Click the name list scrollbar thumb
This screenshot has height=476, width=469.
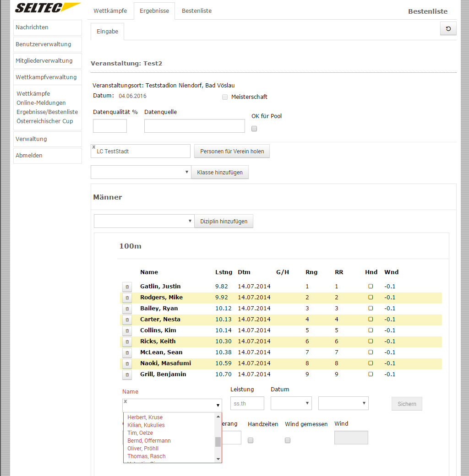218,441
